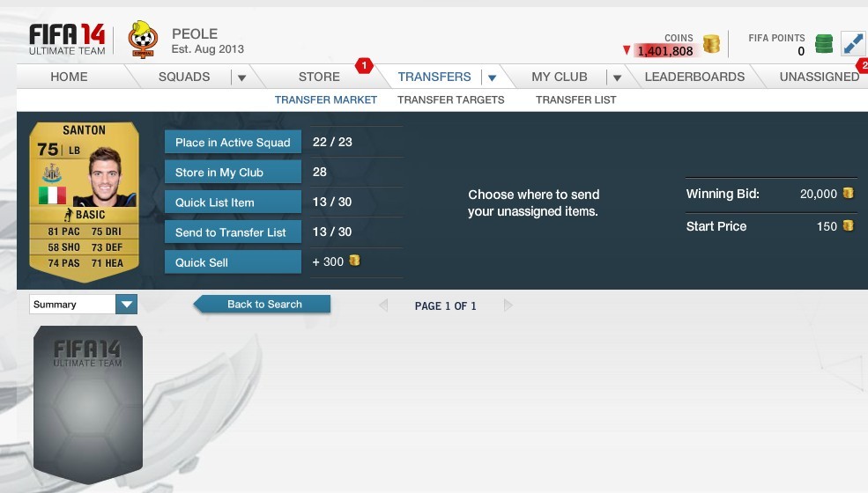Screen dimensions: 868x493
Task: Click the red coins decrease arrow
Action: (x=627, y=50)
